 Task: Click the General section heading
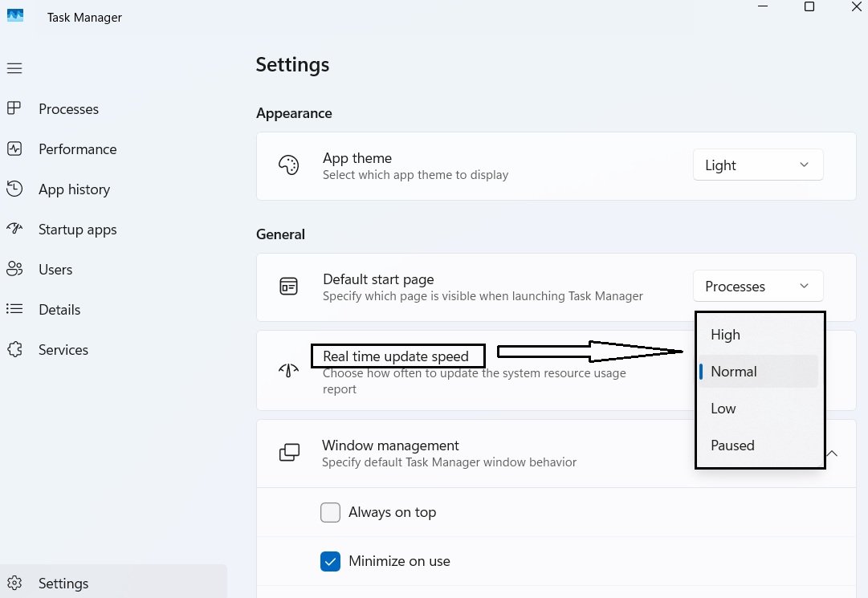click(x=280, y=234)
